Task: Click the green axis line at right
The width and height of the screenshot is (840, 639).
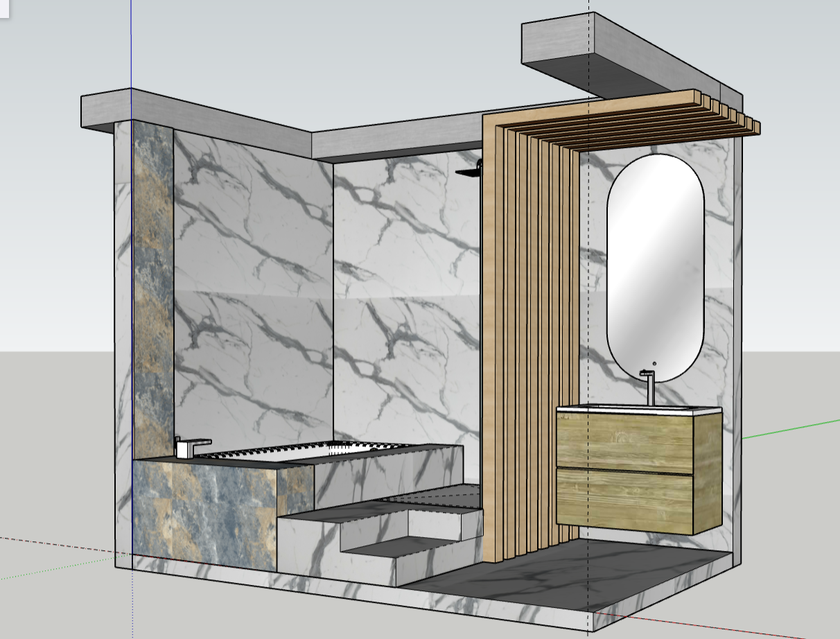Action: point(790,430)
